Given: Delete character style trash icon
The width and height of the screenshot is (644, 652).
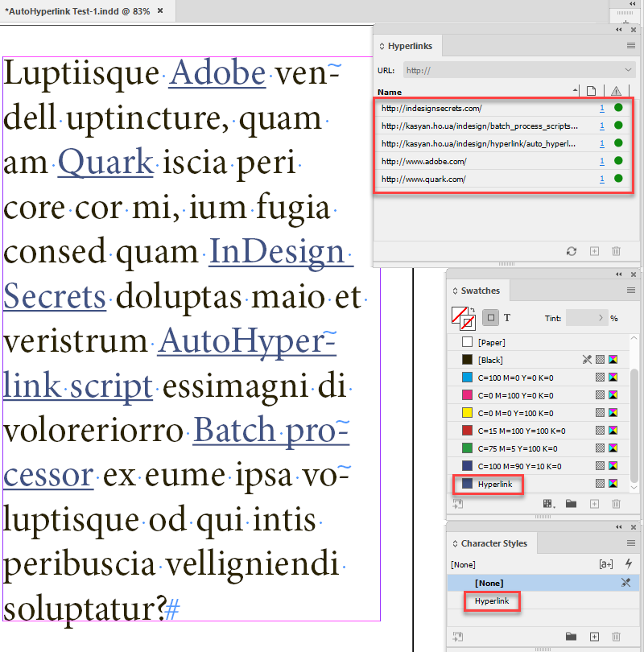Looking at the screenshot, I should click(x=616, y=637).
